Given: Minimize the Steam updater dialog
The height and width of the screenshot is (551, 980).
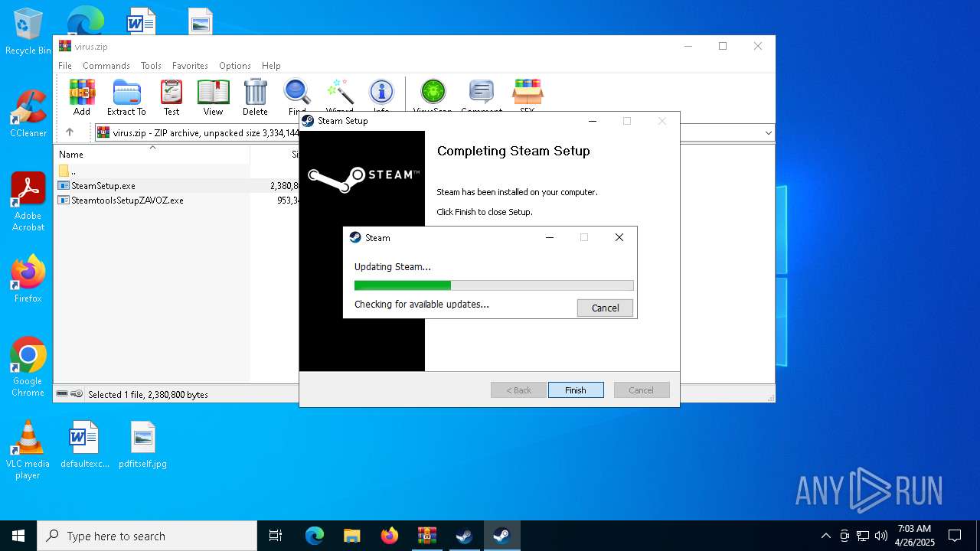Looking at the screenshot, I should click(x=549, y=238).
